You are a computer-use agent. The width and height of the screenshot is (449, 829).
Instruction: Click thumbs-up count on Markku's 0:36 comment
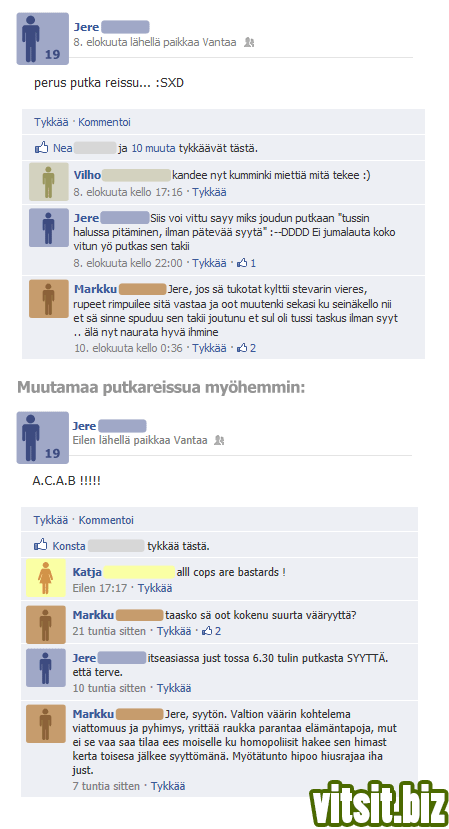pos(246,348)
